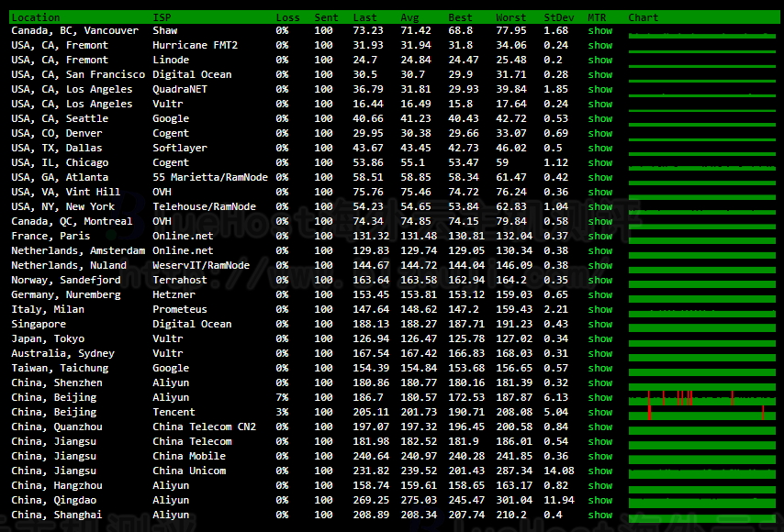Screen dimensions: 784x532
Task: Open show link for Singapore Digital Ocean
Action: 600,324
